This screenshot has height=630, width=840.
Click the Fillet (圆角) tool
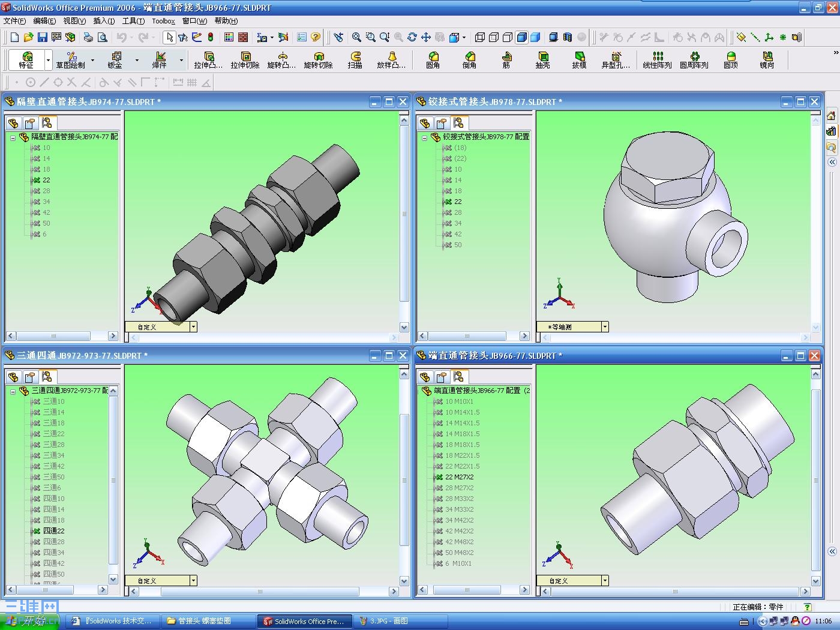point(433,59)
